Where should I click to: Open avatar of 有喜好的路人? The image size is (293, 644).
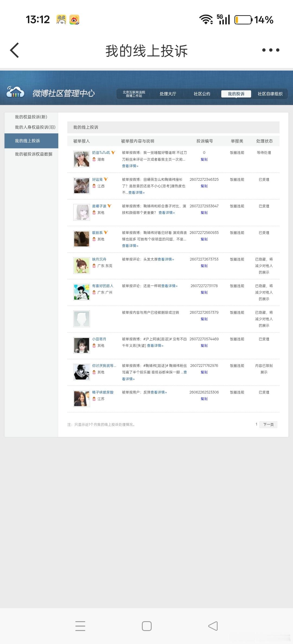[x=82, y=292]
